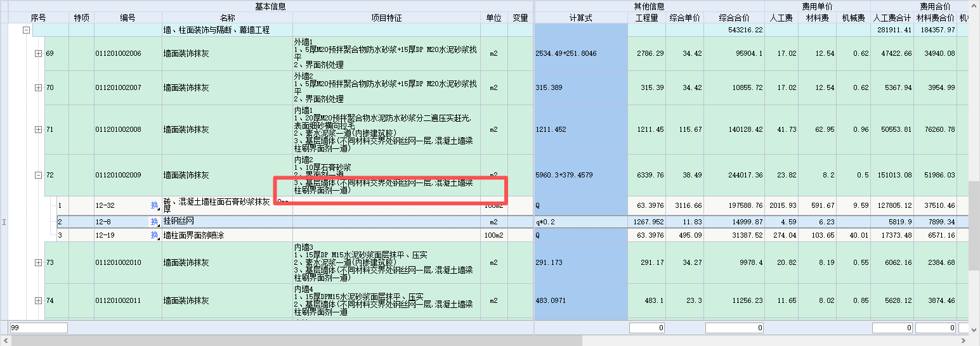Expand row 71 tree node
Viewport: 980px width, 346px height.
click(38, 129)
